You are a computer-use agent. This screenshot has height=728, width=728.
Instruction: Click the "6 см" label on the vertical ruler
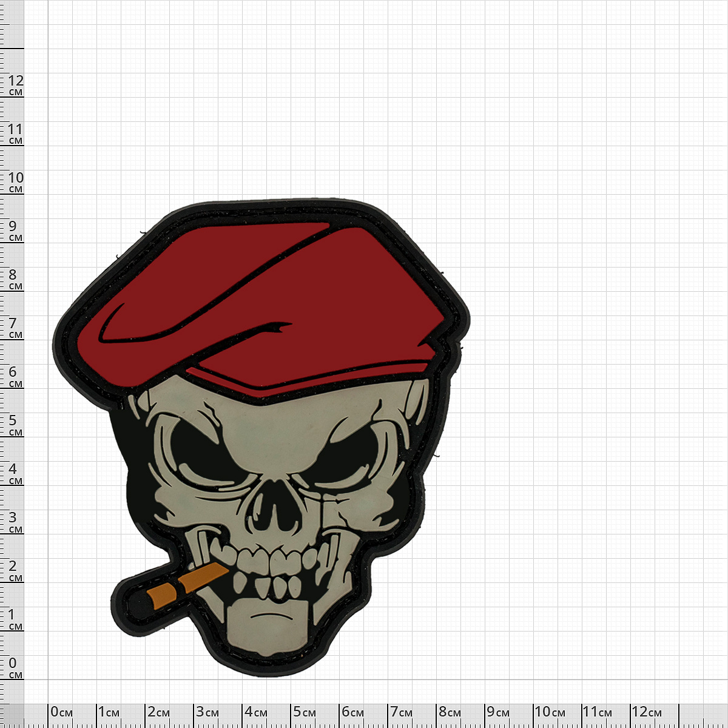[x=16, y=377]
